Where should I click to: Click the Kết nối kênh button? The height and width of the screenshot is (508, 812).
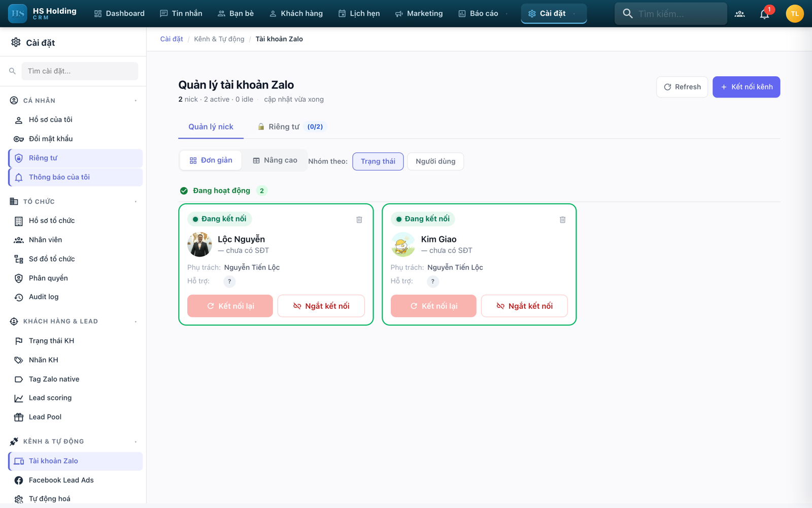tap(746, 87)
